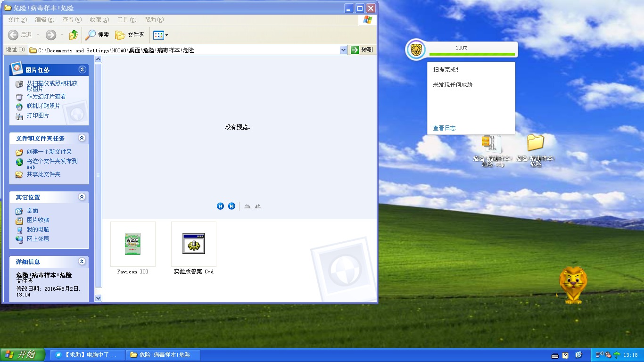Open 我的电脑 from Other Places

(x=38, y=230)
